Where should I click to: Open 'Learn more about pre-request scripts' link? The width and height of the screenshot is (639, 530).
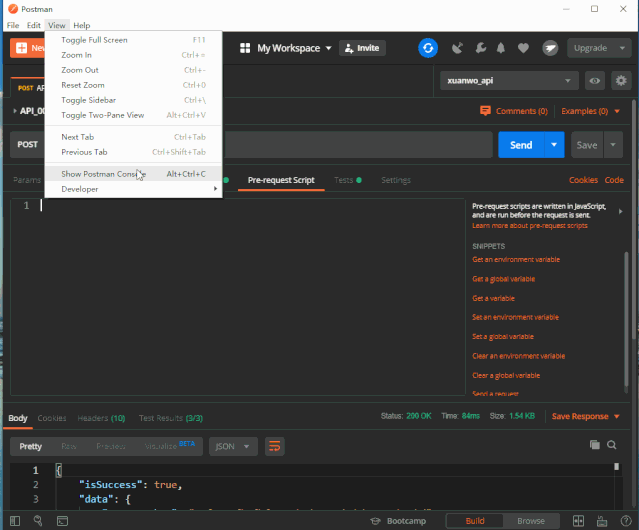pyautogui.click(x=530, y=226)
